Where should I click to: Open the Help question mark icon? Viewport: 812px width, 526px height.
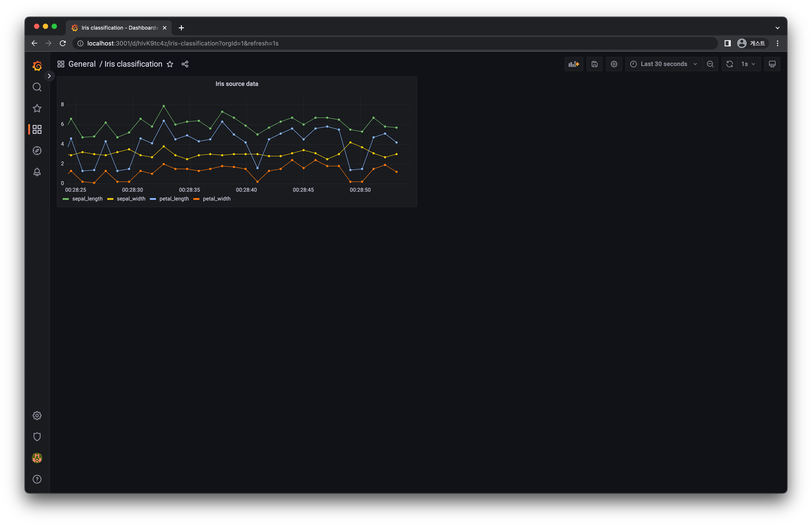(x=37, y=479)
